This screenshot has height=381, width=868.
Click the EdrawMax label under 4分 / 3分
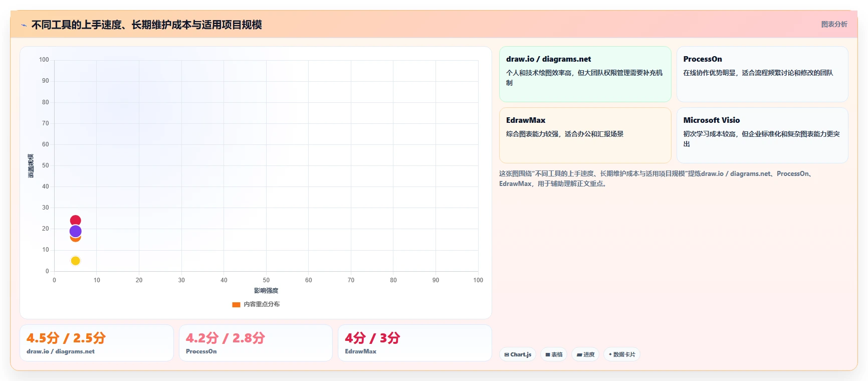click(x=361, y=351)
